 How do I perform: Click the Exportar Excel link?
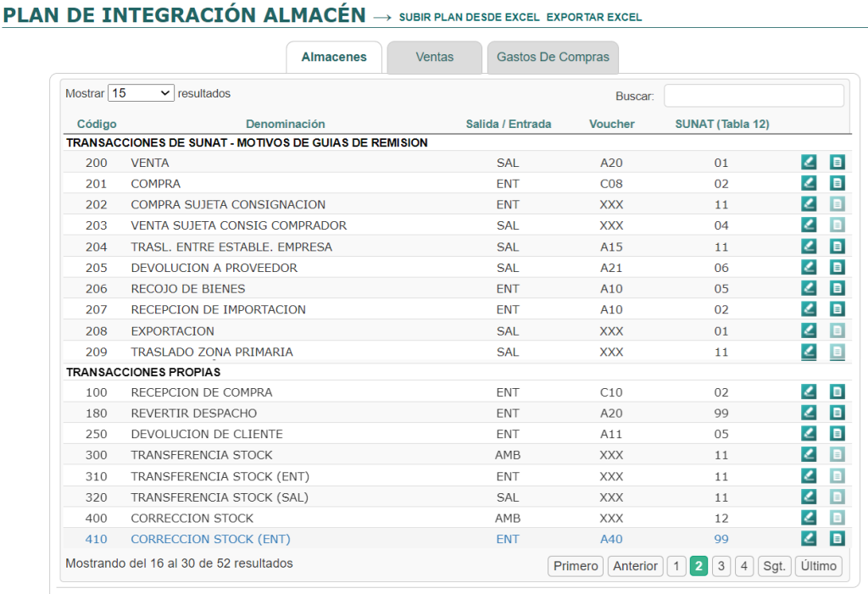pyautogui.click(x=593, y=17)
